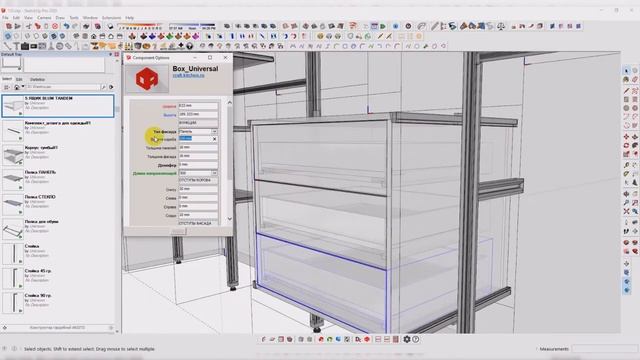The width and height of the screenshot is (640, 360).
Task: Click the Redo arrow icon
Action: point(75,26)
